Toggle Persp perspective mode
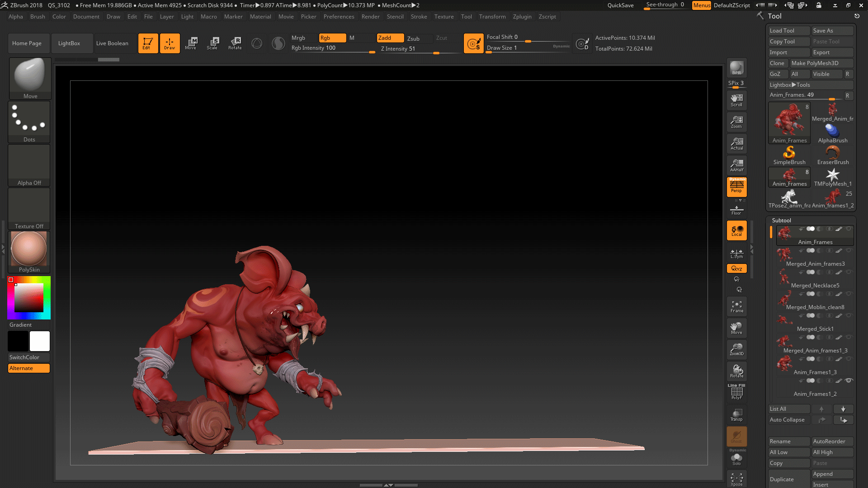This screenshot has height=488, width=868. pos(736,187)
